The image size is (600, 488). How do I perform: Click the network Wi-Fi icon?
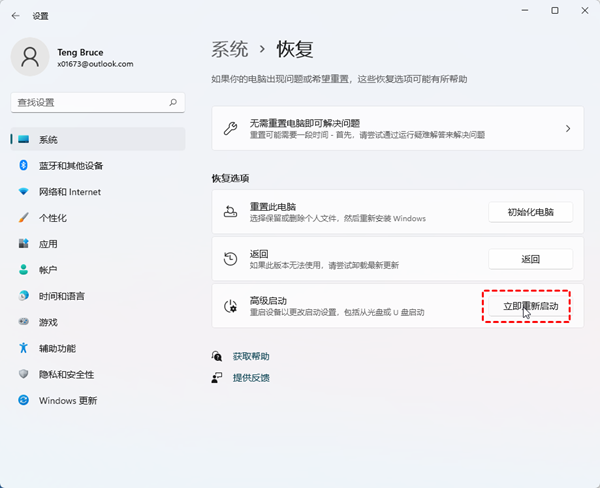coord(23,191)
